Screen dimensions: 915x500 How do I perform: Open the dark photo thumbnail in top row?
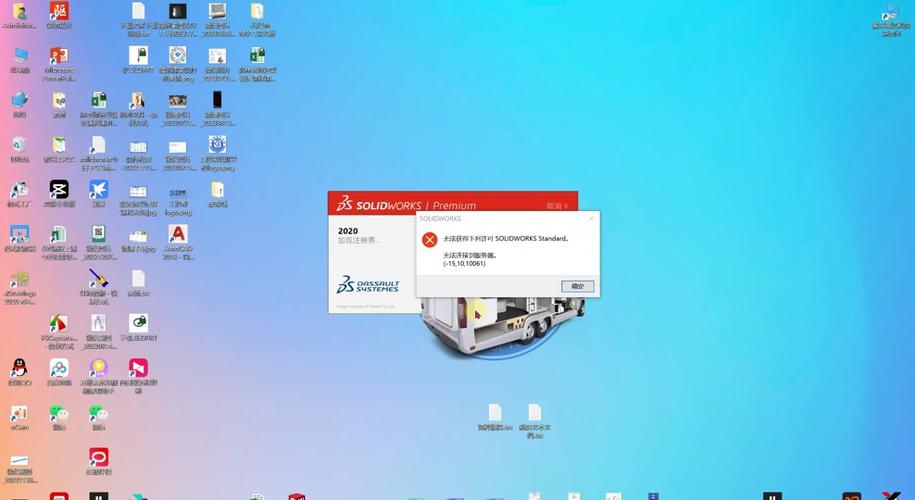[178, 19]
